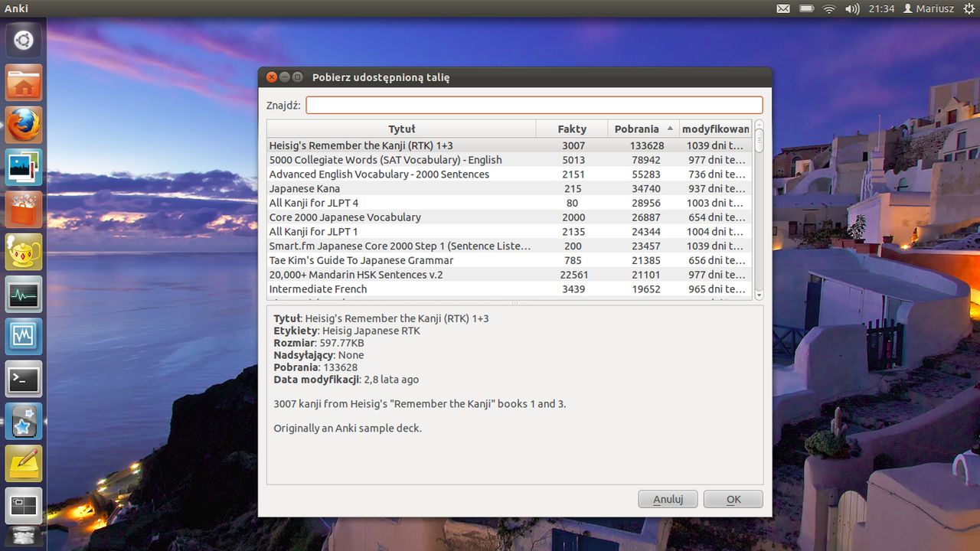Launch Firefox web browser from launcher
This screenshot has height=551, width=980.
tap(23, 125)
